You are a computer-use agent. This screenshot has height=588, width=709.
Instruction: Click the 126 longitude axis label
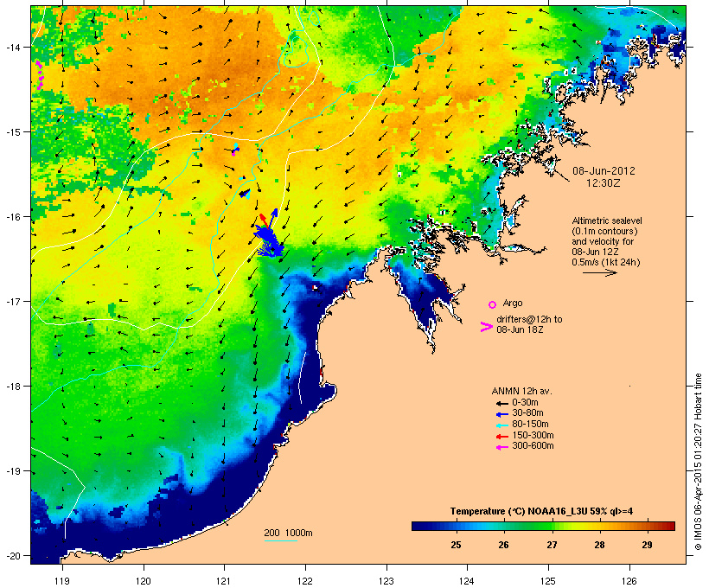click(629, 581)
